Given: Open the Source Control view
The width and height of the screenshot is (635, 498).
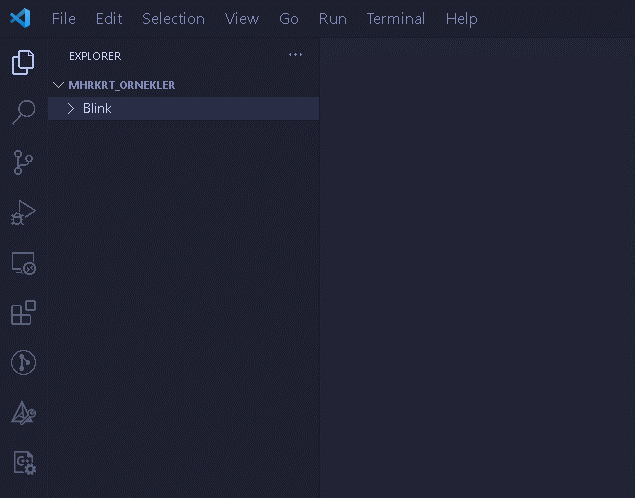Looking at the screenshot, I should (23, 162).
